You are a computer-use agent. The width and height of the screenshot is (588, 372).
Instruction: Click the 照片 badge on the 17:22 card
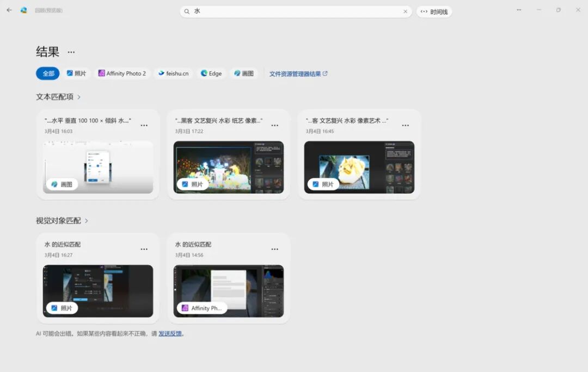click(192, 184)
